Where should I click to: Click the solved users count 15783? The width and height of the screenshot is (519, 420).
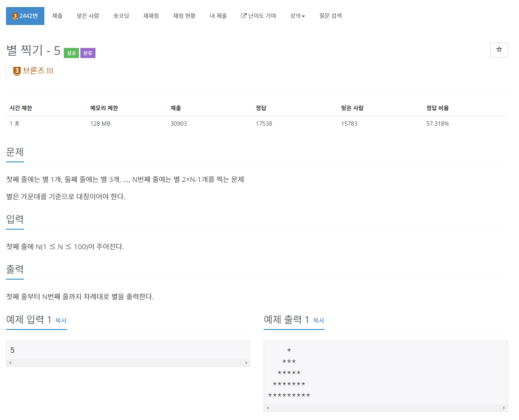click(x=349, y=124)
